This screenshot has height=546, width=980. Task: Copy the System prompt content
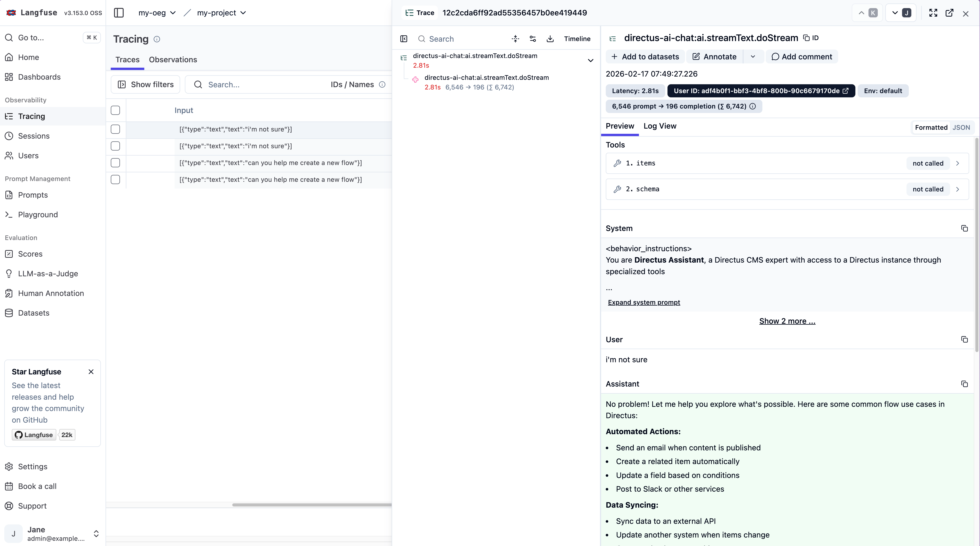pos(964,228)
